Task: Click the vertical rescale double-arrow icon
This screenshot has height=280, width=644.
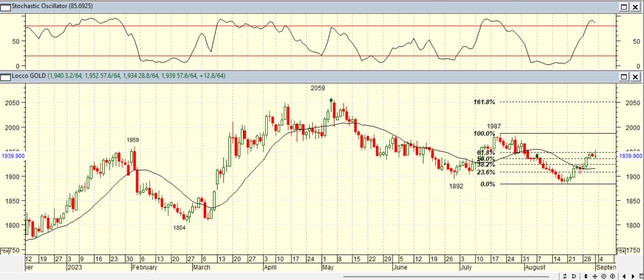Action: 586,276
